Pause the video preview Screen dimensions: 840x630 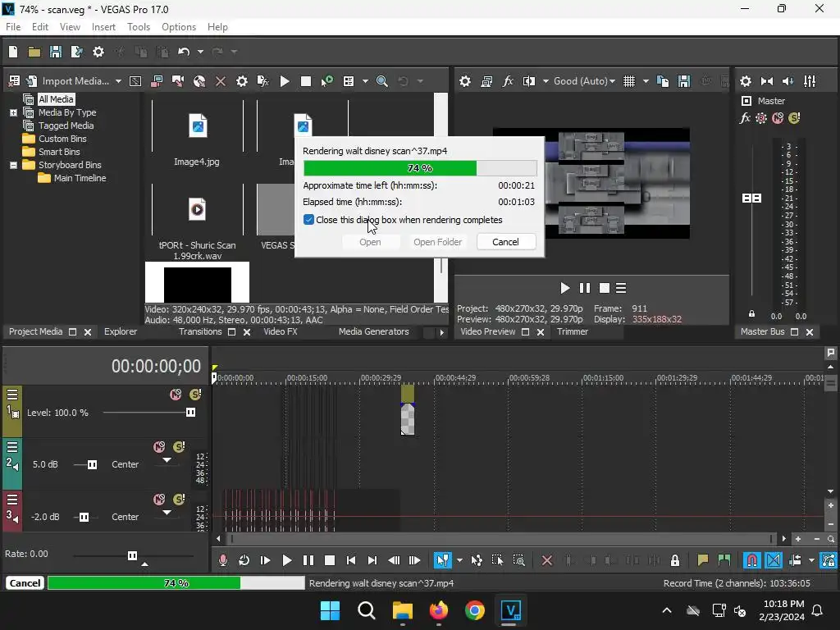click(x=584, y=288)
